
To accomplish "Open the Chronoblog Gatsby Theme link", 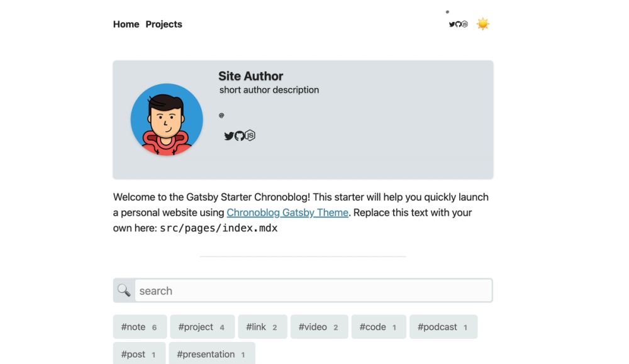I will click(287, 212).
